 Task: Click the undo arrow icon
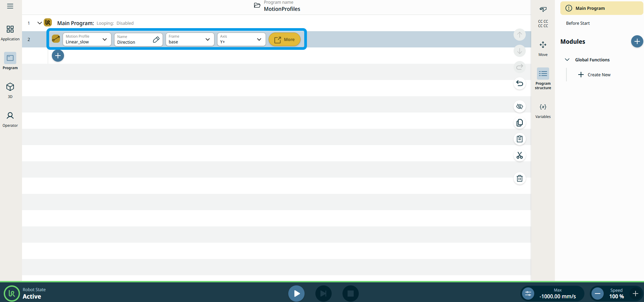(x=519, y=83)
